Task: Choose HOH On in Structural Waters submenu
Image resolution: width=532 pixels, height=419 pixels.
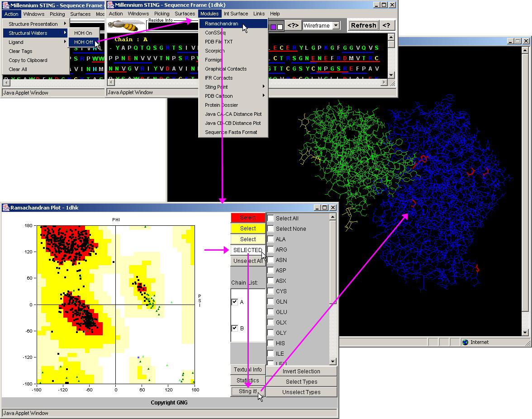Action: coord(83,33)
